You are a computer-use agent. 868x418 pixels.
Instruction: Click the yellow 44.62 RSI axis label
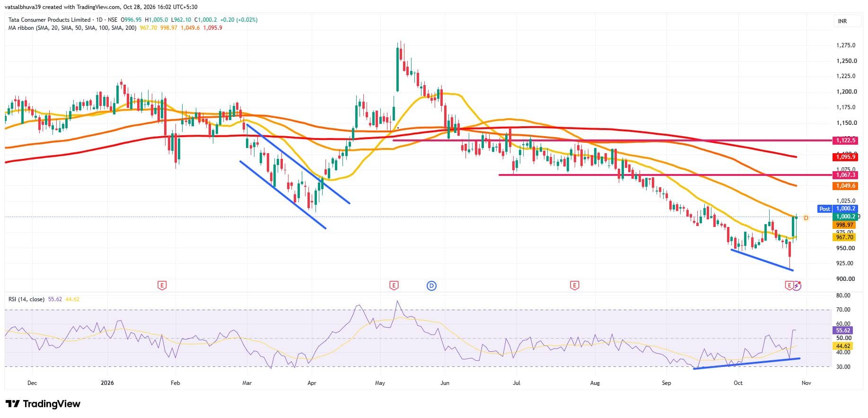pyautogui.click(x=843, y=346)
